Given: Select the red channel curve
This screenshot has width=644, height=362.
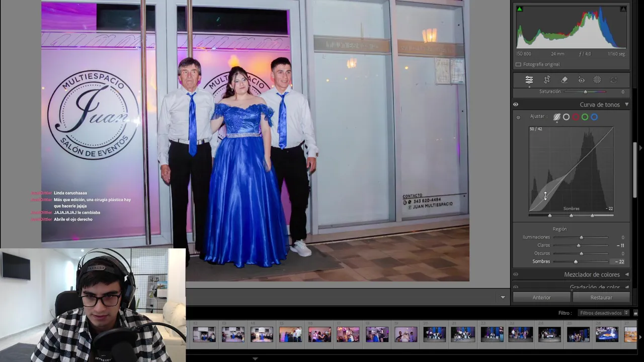Looking at the screenshot, I should 576,117.
